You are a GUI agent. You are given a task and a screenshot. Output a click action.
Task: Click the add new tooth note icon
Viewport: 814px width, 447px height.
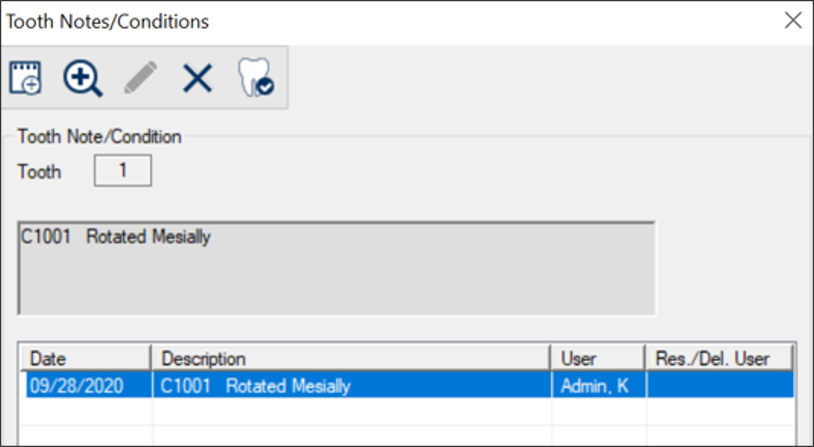25,78
